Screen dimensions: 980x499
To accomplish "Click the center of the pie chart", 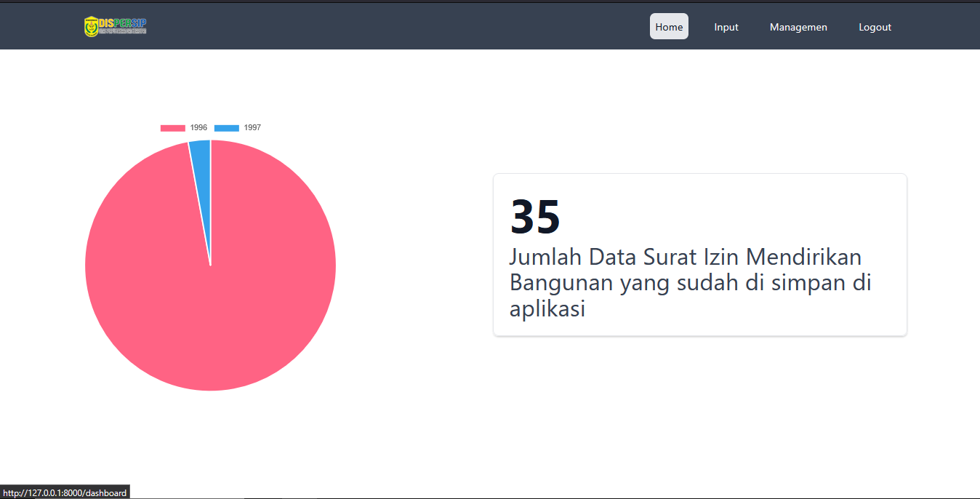I will (x=210, y=265).
